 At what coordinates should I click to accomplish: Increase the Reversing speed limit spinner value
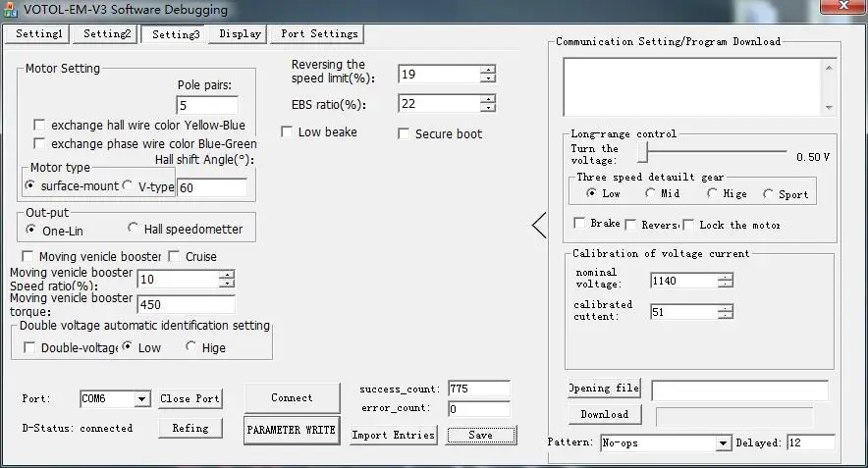pyautogui.click(x=488, y=70)
